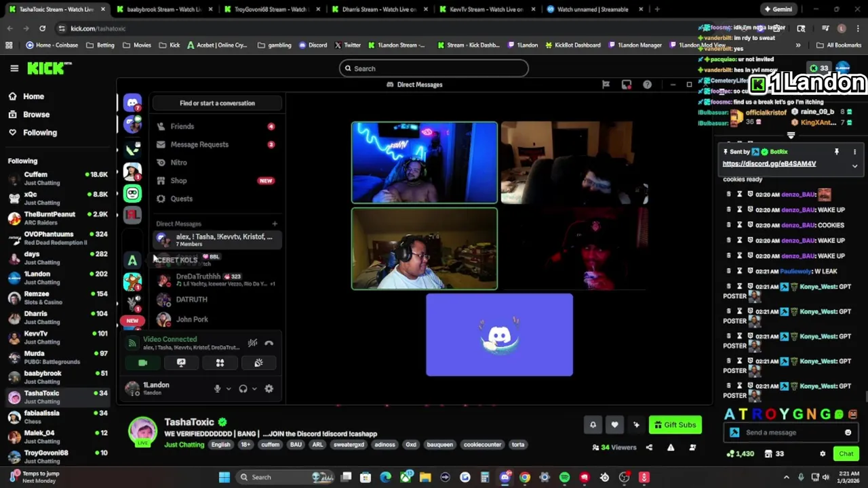Open Remzee channel in Following list

[58, 298]
